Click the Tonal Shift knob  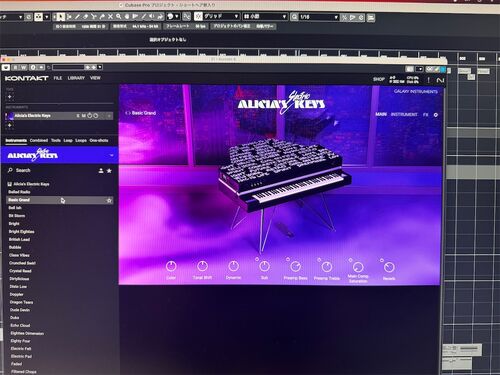click(202, 266)
